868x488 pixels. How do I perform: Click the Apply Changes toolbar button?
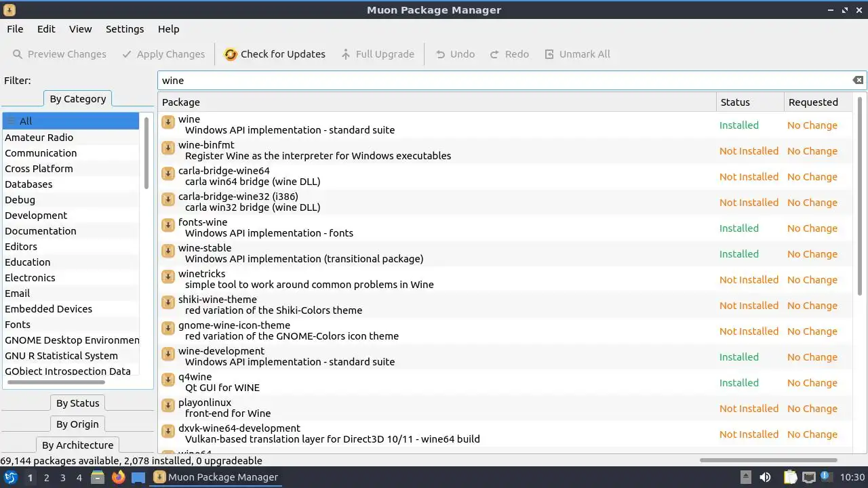(163, 54)
